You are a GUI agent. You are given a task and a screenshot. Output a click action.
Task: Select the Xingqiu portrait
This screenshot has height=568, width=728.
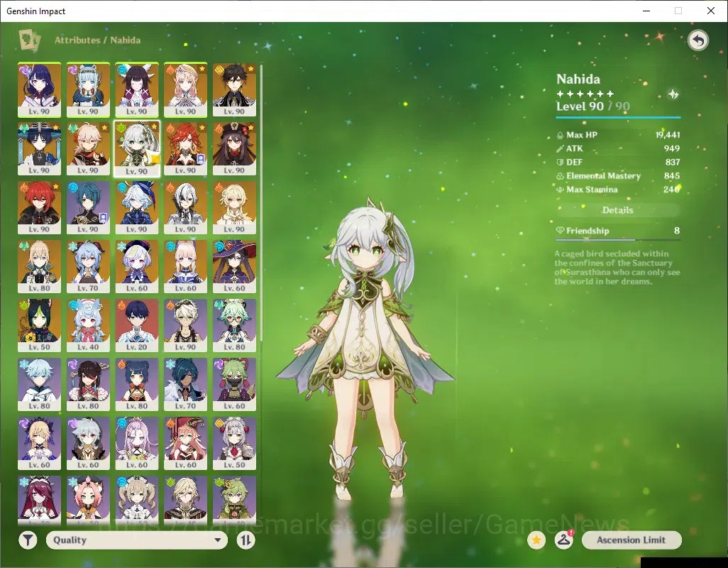pos(88,207)
